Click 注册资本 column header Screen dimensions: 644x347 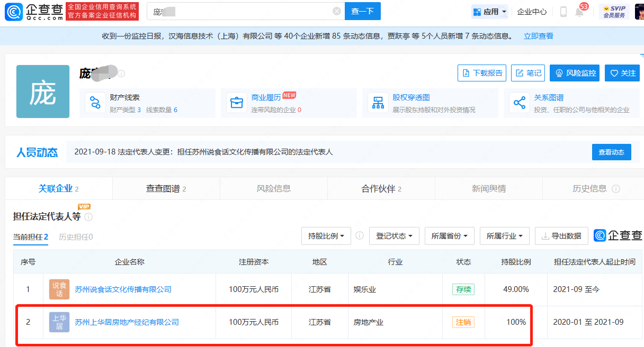click(x=254, y=262)
